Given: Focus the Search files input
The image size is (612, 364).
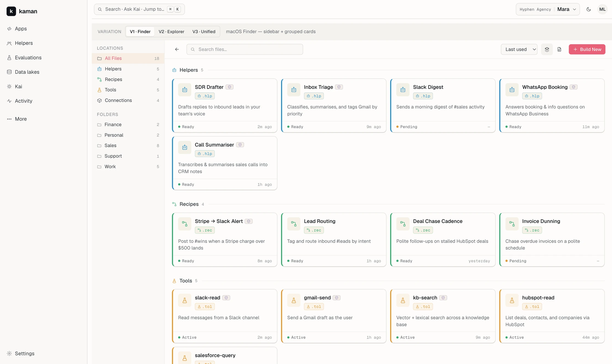Looking at the screenshot, I should pyautogui.click(x=245, y=49).
